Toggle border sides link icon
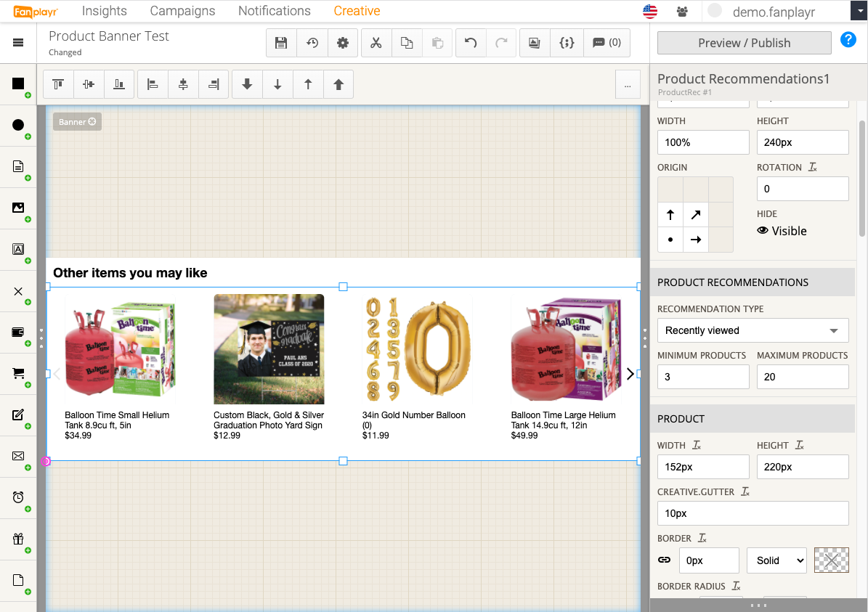The height and width of the screenshot is (612, 868). pyautogui.click(x=665, y=560)
